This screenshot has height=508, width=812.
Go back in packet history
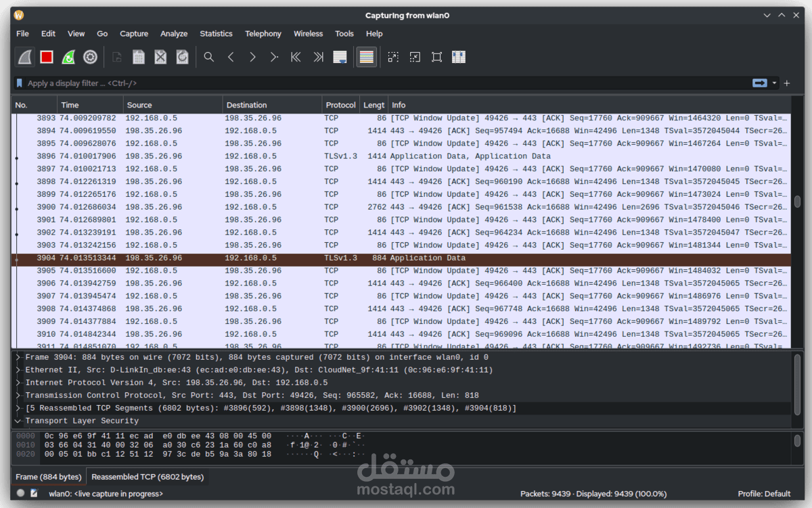tap(231, 57)
